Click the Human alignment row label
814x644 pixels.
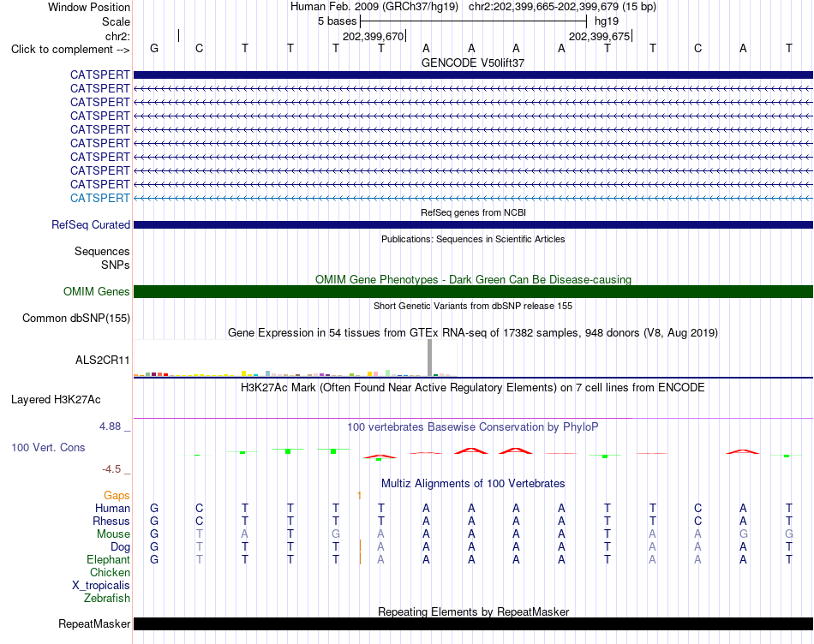click(x=112, y=508)
